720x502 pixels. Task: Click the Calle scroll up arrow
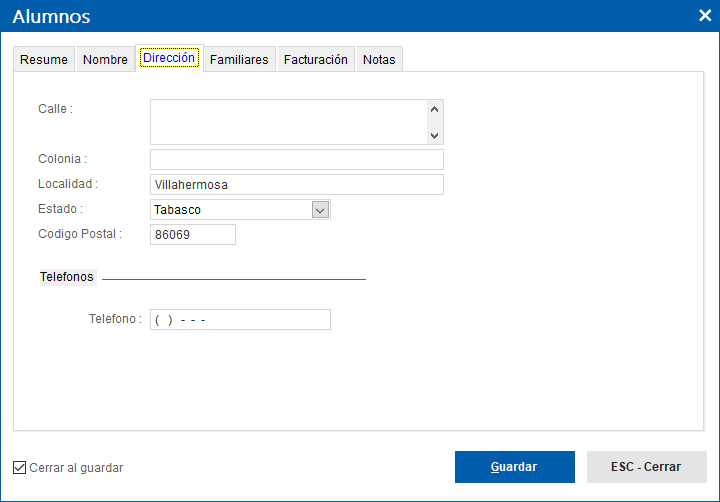[434, 109]
